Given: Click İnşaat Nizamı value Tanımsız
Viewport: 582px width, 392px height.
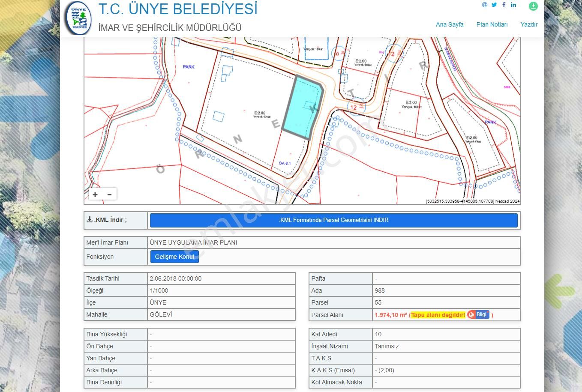Looking at the screenshot, I should tap(387, 346).
